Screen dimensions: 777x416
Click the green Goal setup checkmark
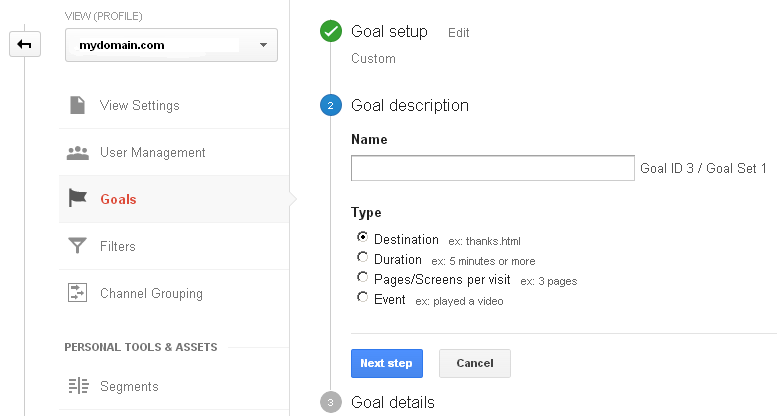point(331,31)
